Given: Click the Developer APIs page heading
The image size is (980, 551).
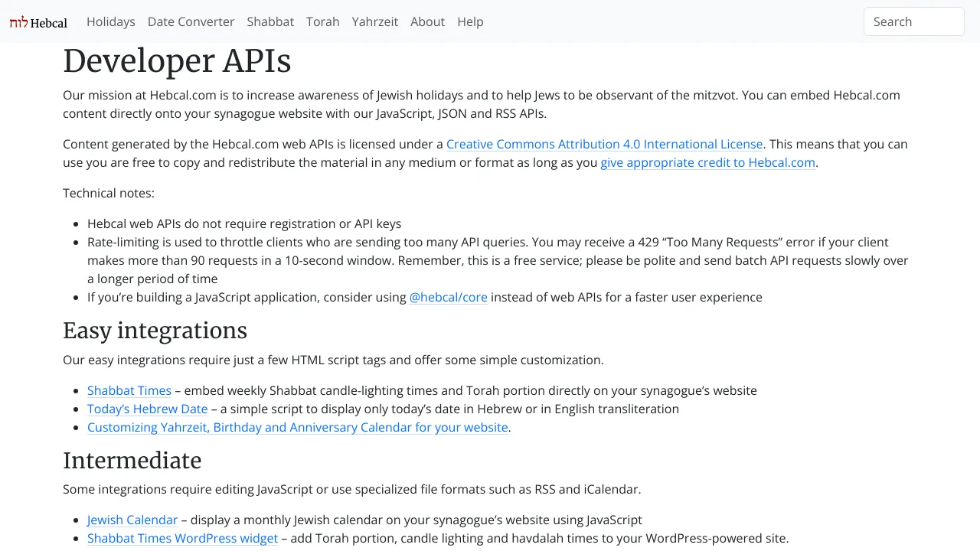Looking at the screenshot, I should coord(177,61).
